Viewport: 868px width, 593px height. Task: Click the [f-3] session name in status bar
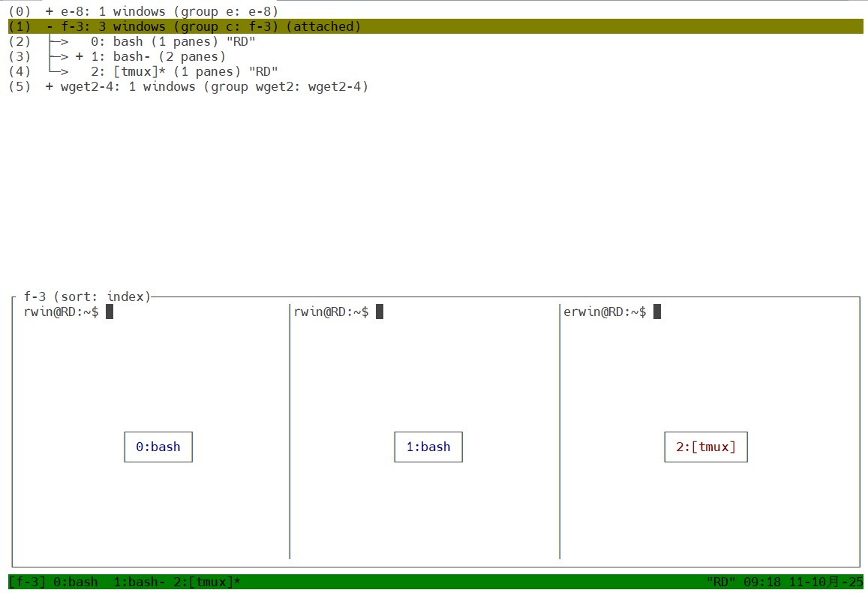click(x=27, y=582)
